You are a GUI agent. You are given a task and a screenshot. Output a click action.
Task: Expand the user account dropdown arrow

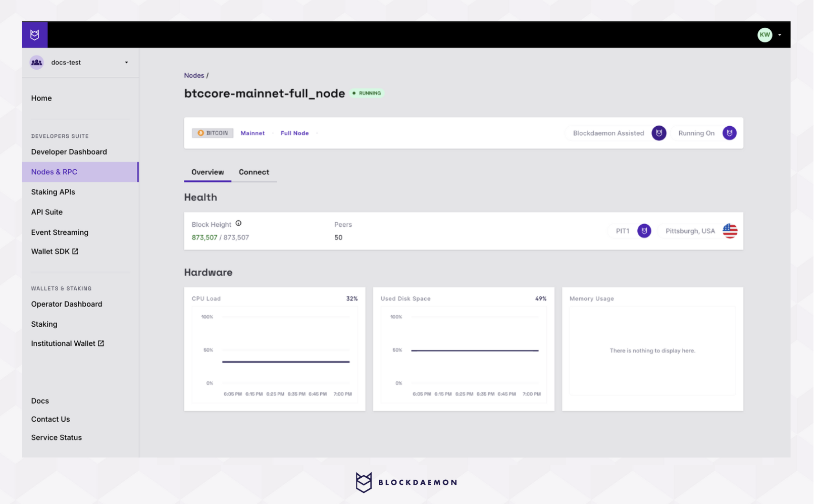[x=780, y=35]
